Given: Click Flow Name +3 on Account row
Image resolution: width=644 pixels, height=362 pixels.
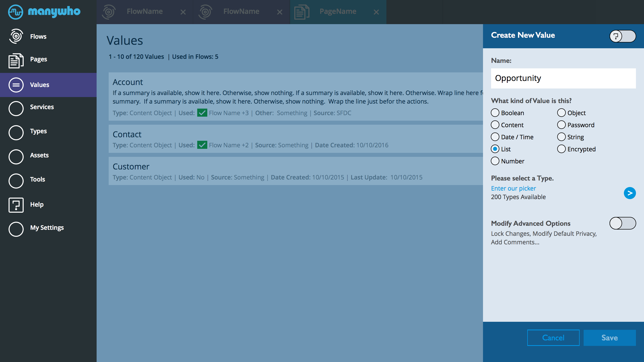Looking at the screenshot, I should click(x=229, y=113).
